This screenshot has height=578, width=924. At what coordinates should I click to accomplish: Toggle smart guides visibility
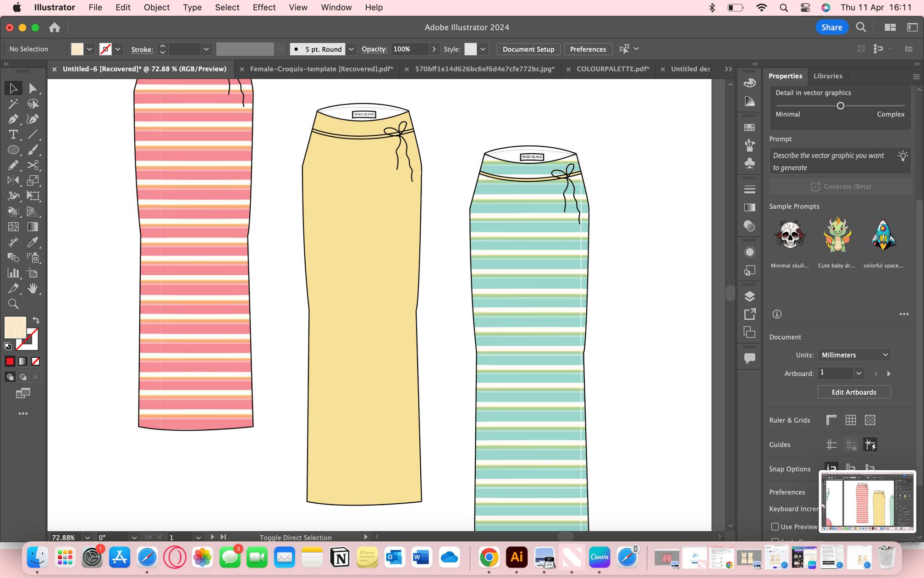pos(870,445)
